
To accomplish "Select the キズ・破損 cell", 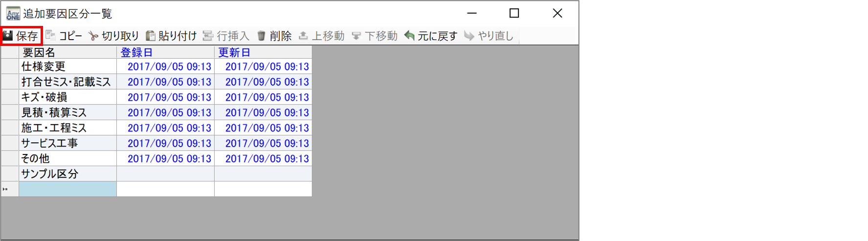I will coord(67,97).
